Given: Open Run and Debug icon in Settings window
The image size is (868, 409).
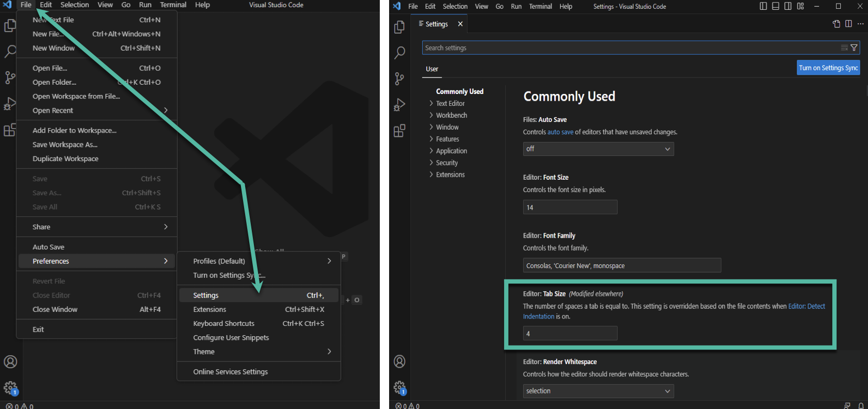Looking at the screenshot, I should click(399, 105).
